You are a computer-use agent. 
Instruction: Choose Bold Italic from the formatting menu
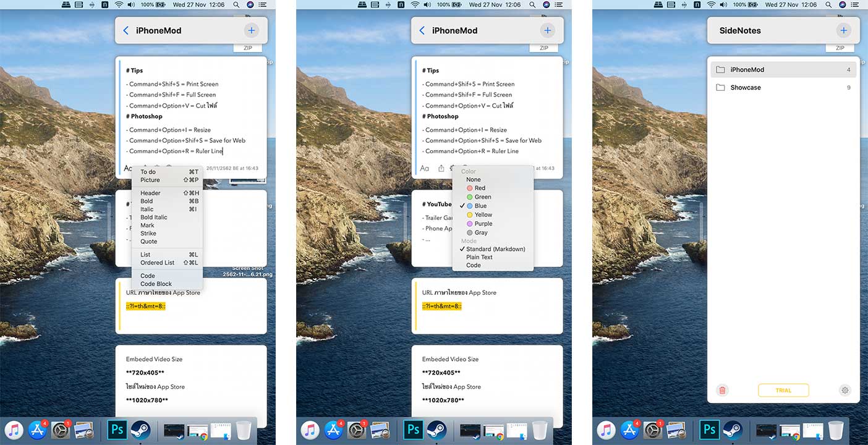click(153, 218)
